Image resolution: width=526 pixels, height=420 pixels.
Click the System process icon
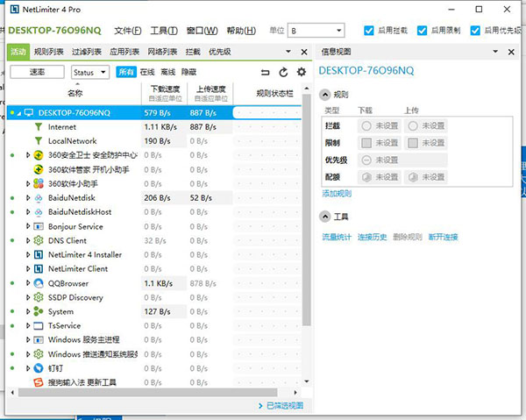tap(39, 311)
